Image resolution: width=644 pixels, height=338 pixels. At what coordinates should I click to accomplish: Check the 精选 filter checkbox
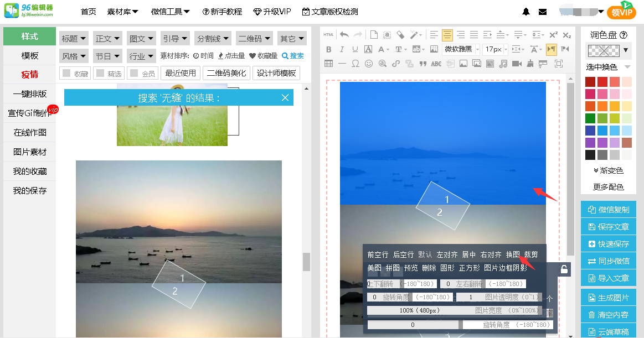[100, 73]
